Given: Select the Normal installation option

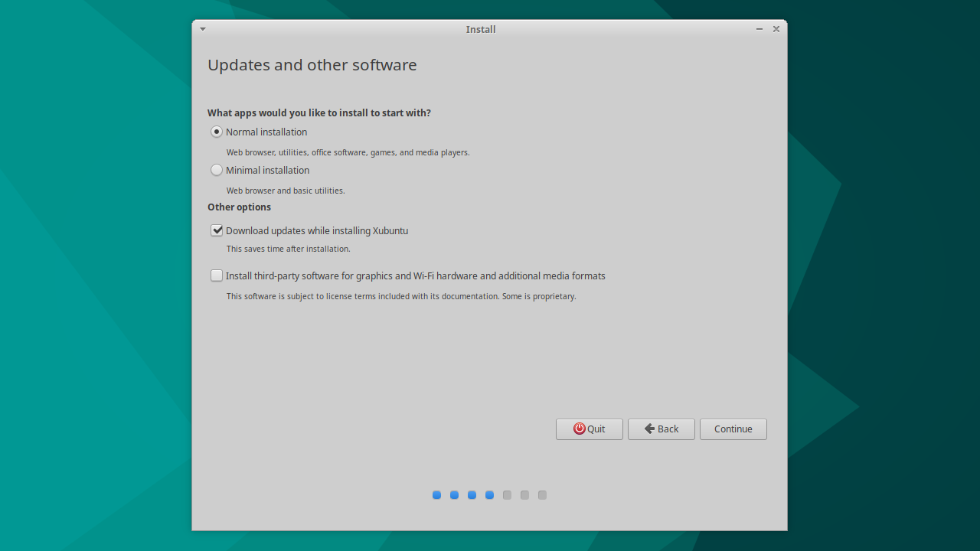Looking at the screenshot, I should 217,132.
